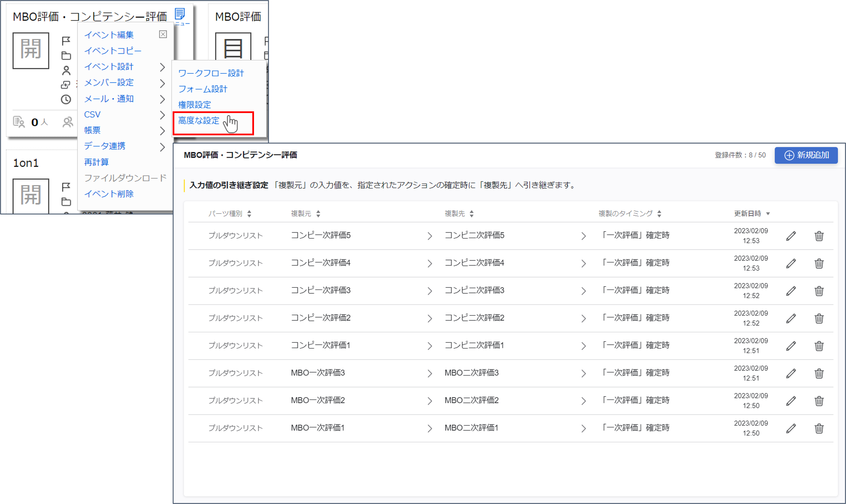846x504 pixels.
Task: Click the evaluatee count icon beside 0 人
Action: coord(18,122)
